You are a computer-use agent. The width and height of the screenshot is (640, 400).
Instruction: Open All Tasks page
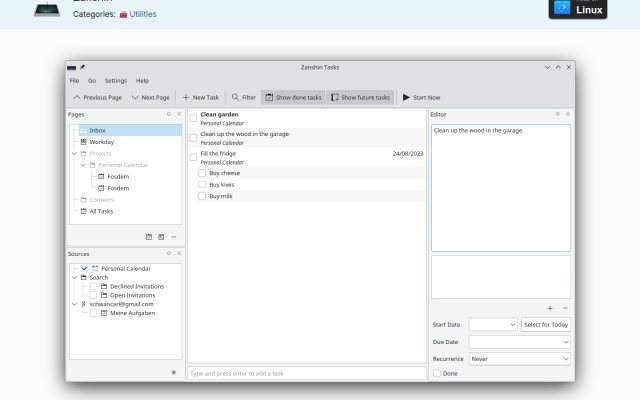[x=101, y=211]
